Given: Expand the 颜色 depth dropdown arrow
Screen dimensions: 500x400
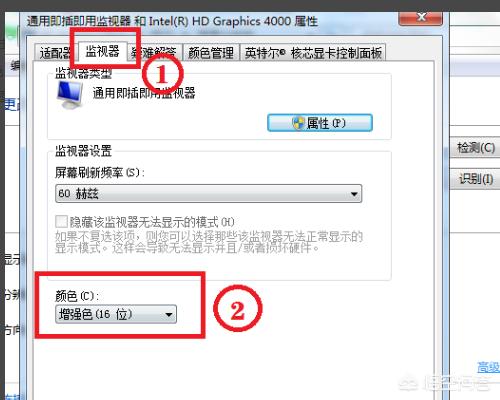Looking at the screenshot, I should coord(169,314).
